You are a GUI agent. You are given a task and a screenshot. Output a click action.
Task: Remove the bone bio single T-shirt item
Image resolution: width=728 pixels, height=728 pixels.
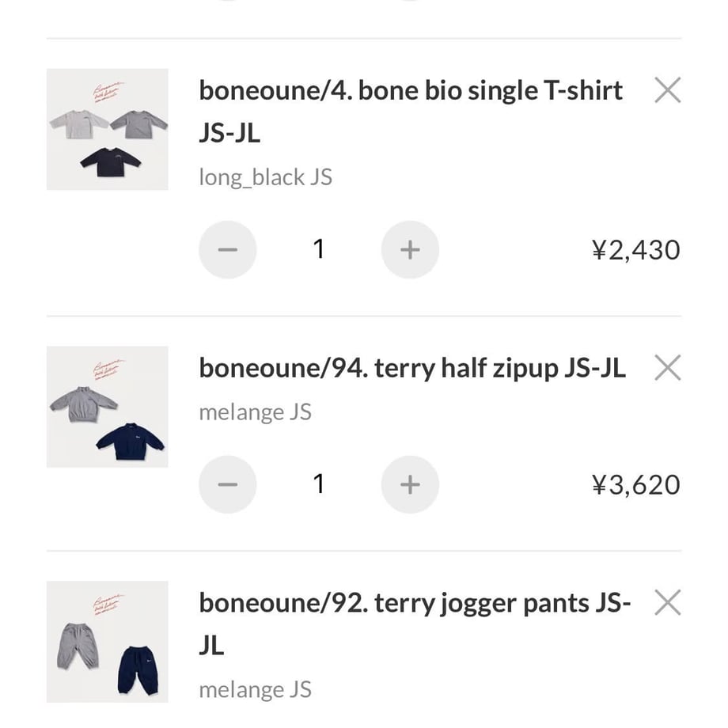[668, 90]
